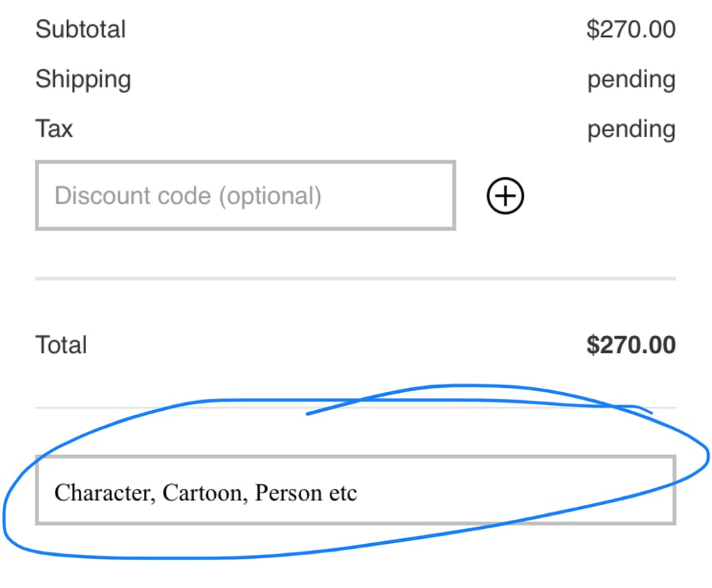Click the plus icon to apply discount
712x588 pixels.
506,196
